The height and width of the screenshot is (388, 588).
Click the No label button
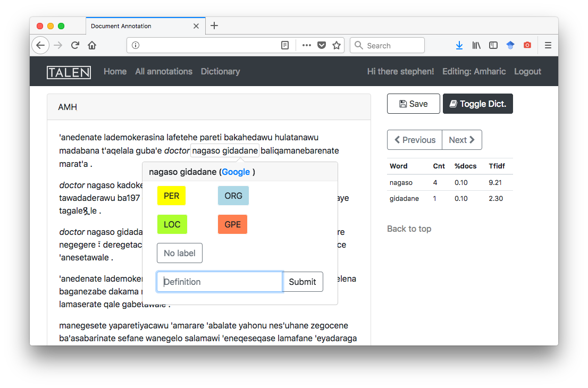(180, 253)
